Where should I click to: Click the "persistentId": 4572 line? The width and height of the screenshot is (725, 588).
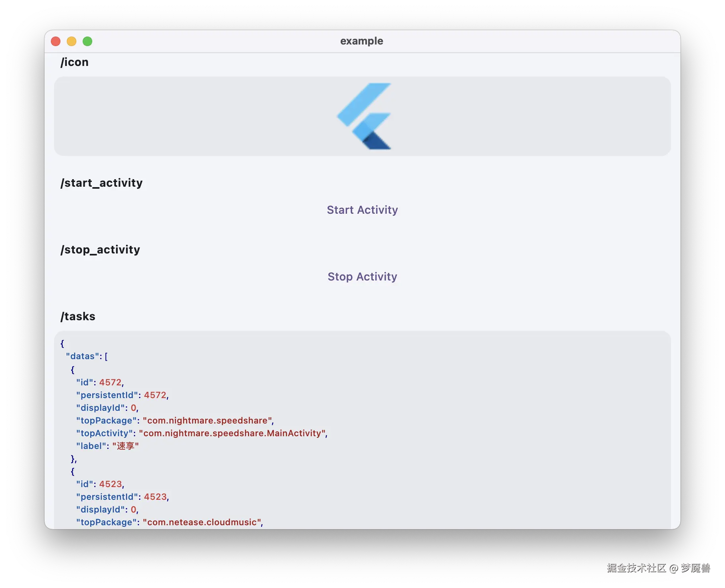[x=122, y=395]
